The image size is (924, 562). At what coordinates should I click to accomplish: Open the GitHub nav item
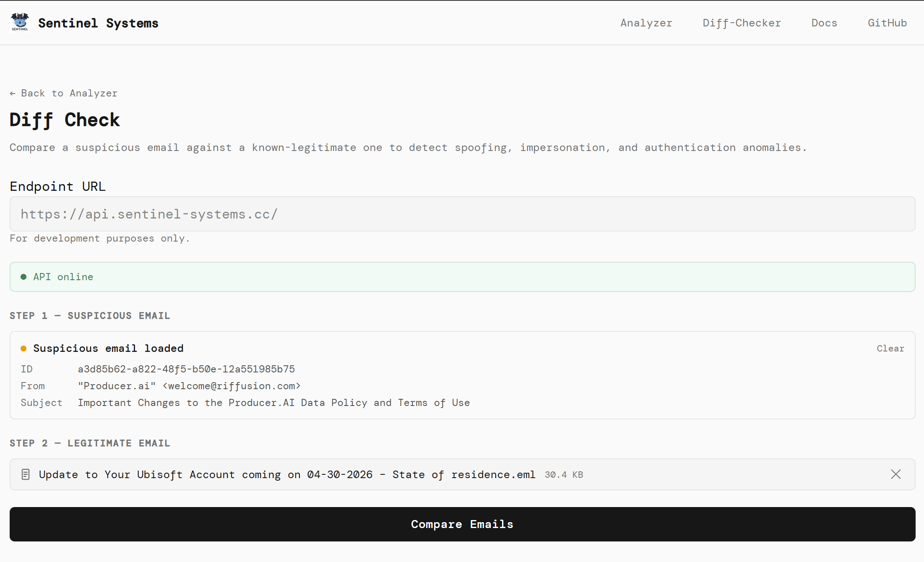(888, 23)
